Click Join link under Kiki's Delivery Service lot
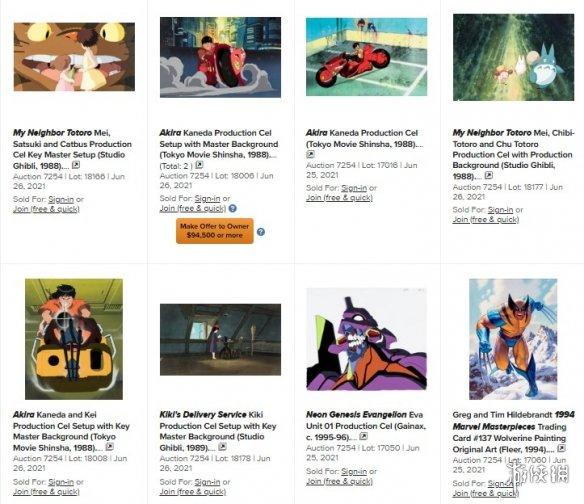The height and width of the screenshot is (504, 584). (x=193, y=492)
